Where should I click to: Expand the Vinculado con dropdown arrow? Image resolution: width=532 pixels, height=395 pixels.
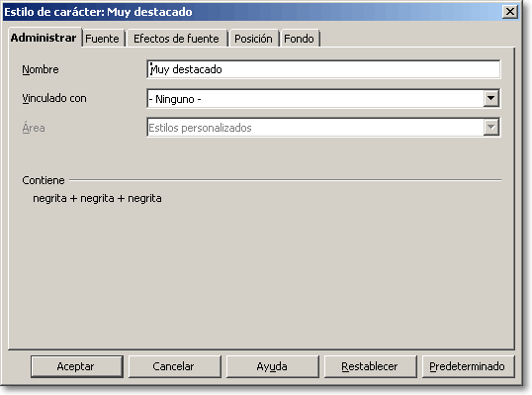pyautogui.click(x=490, y=98)
